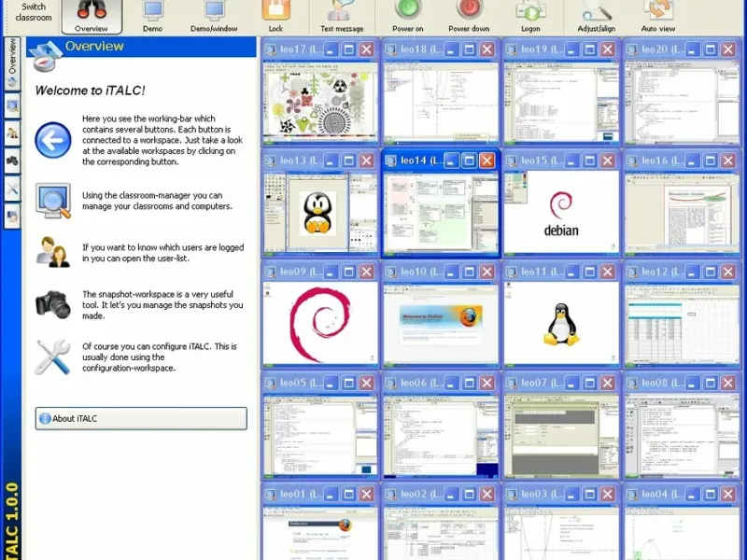747x560 pixels.
Task: Click the wrench and screwdriver configuration icon
Action: pos(53,357)
